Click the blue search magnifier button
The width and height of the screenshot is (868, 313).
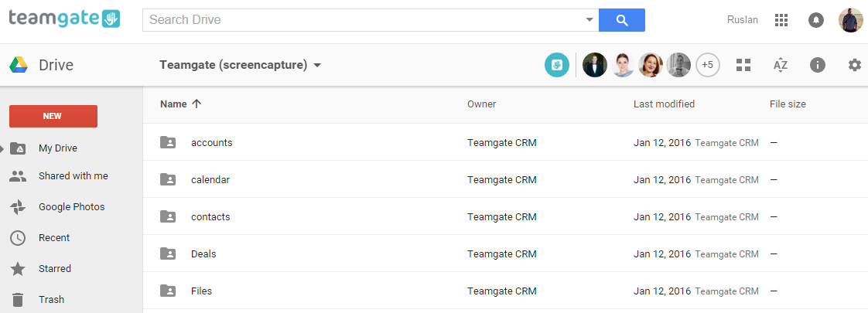[x=622, y=20]
